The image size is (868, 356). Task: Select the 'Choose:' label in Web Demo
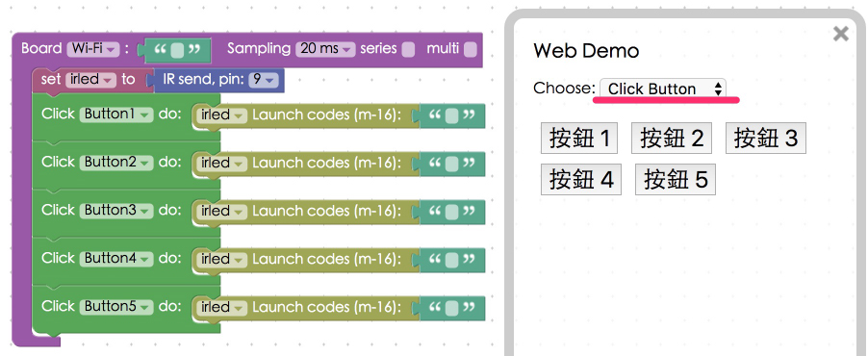(x=565, y=88)
